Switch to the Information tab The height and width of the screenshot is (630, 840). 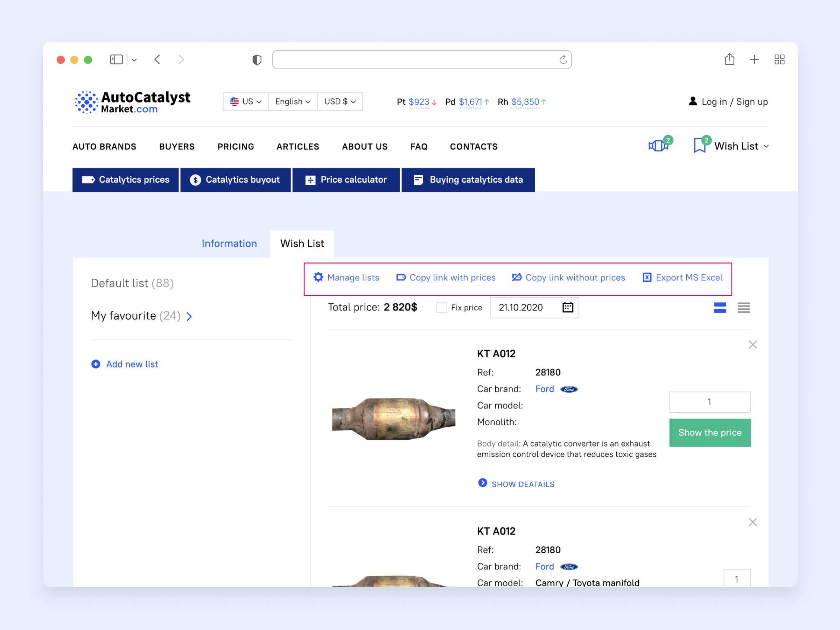229,243
